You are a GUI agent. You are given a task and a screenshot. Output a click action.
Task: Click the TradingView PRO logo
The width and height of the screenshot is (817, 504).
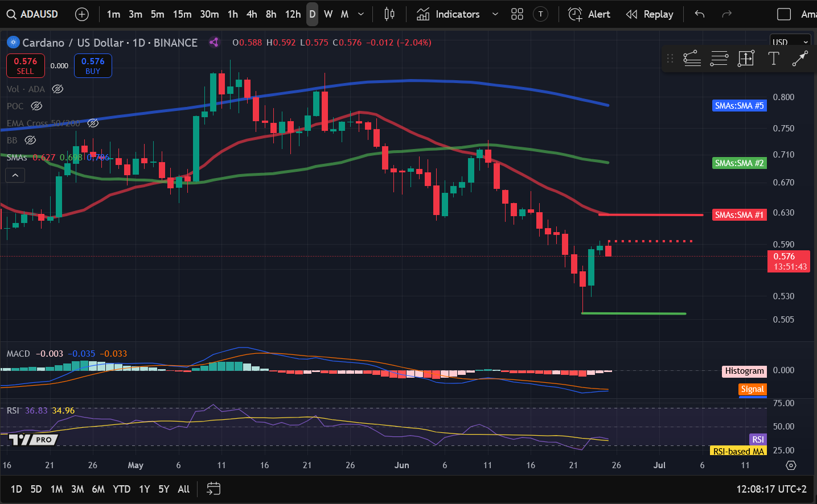(x=34, y=439)
